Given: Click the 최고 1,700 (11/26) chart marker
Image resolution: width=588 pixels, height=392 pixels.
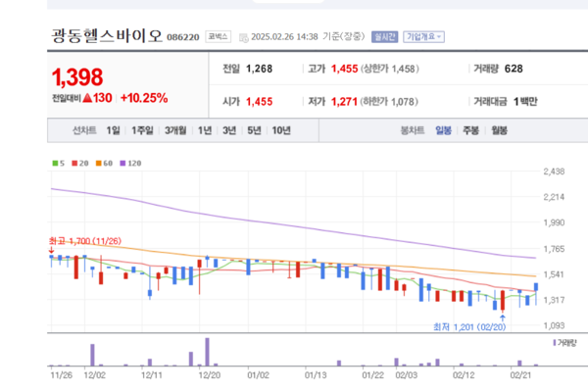Looking at the screenshot, I should tap(85, 241).
